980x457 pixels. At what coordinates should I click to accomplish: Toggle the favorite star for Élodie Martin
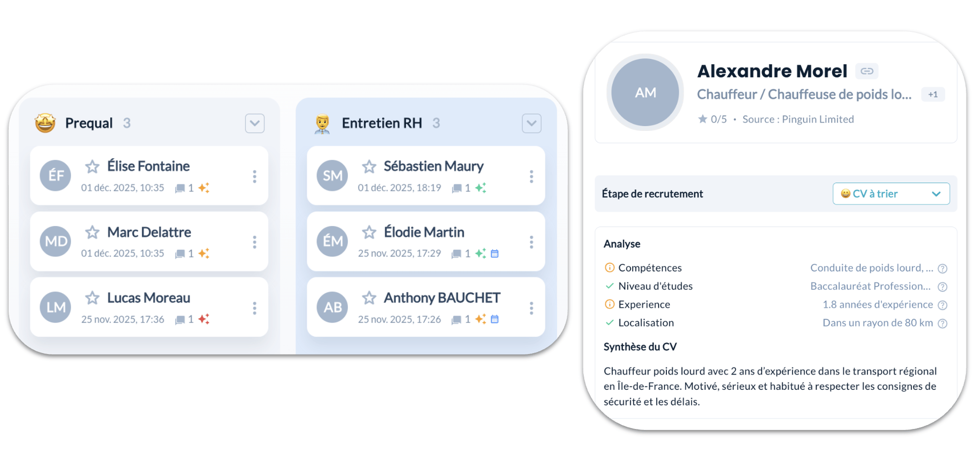369,232
